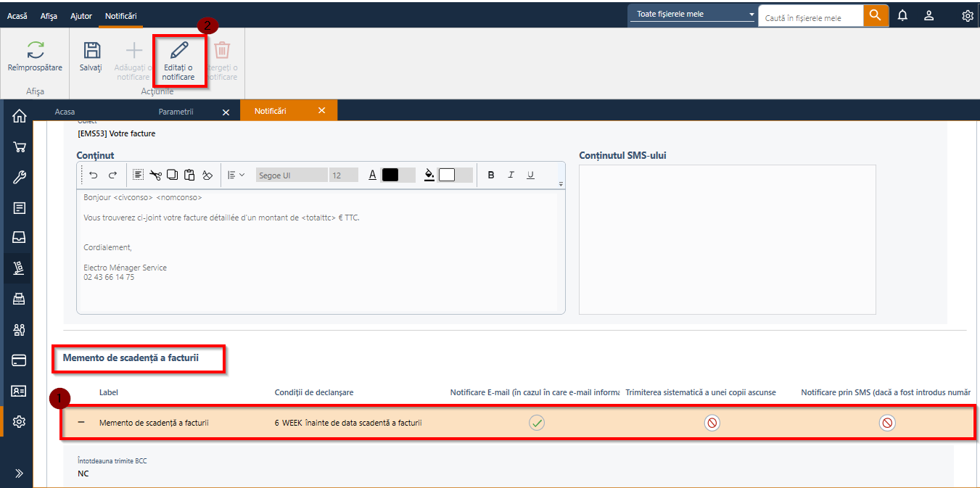Viewport: 980px width, 488px height.
Task: Click the cut scissors icon
Action: (155, 175)
